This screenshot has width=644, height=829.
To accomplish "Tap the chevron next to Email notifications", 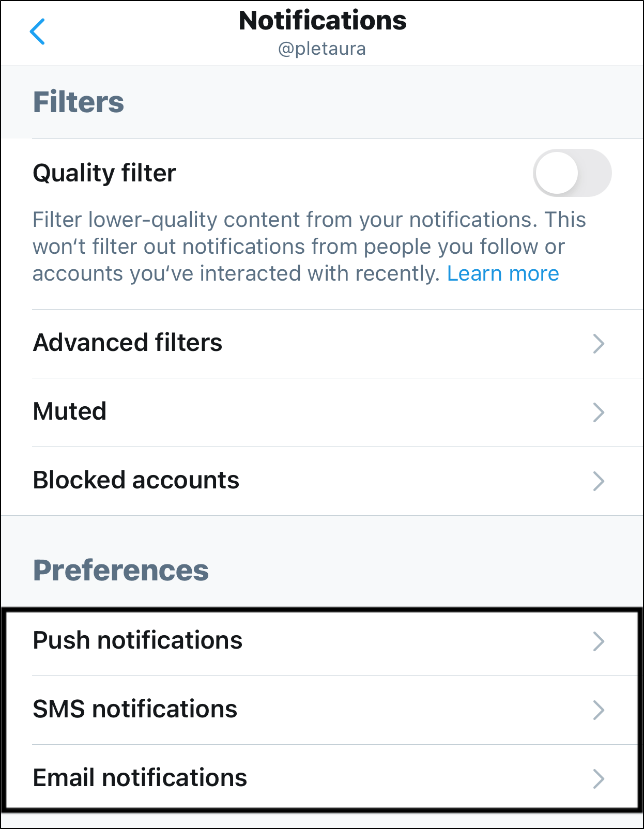I will click(x=598, y=778).
